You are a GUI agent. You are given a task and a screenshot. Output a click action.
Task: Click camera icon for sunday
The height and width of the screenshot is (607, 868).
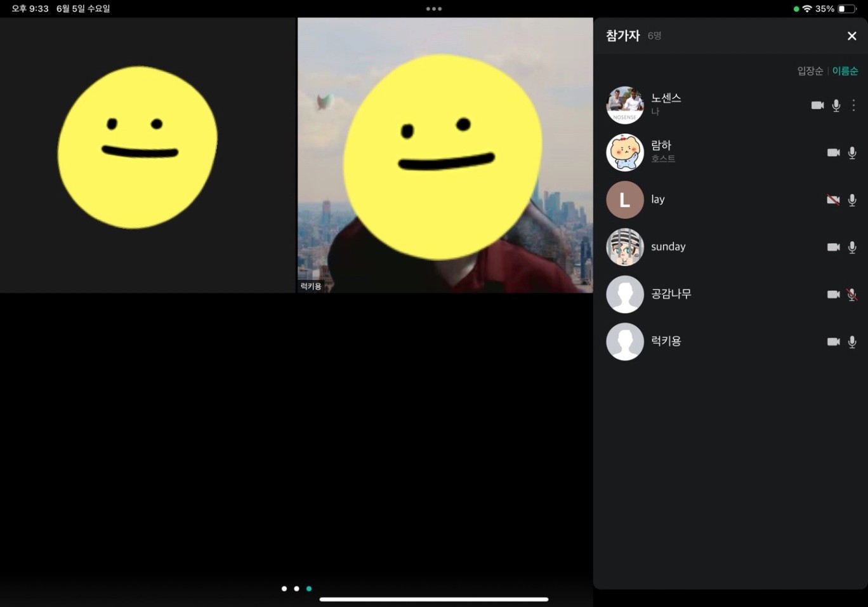(x=833, y=247)
